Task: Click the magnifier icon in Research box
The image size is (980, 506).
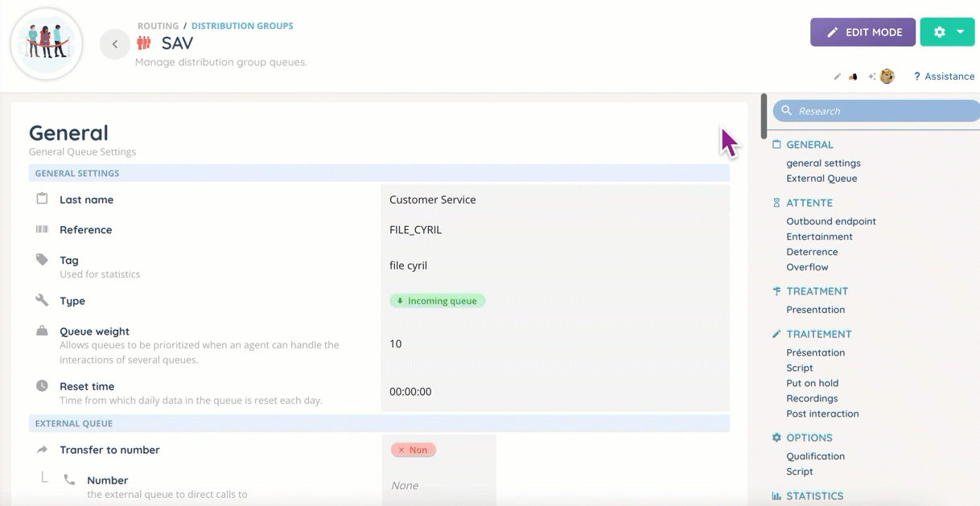Action: tap(787, 111)
